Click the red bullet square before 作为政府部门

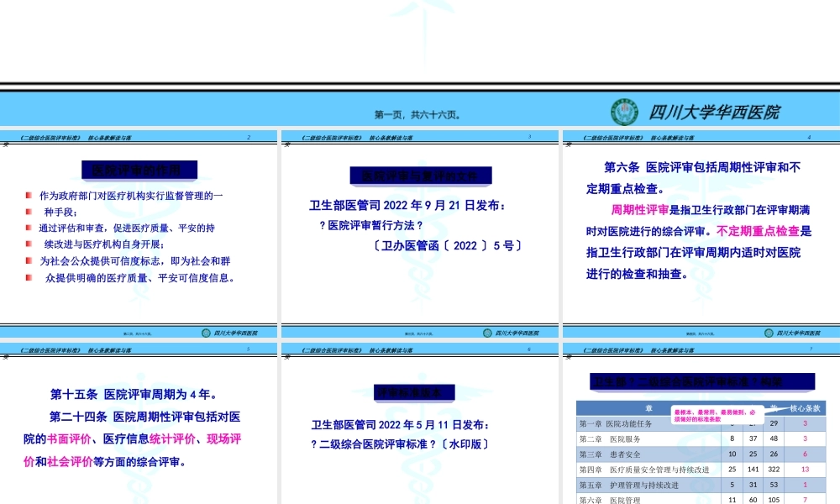click(28, 195)
